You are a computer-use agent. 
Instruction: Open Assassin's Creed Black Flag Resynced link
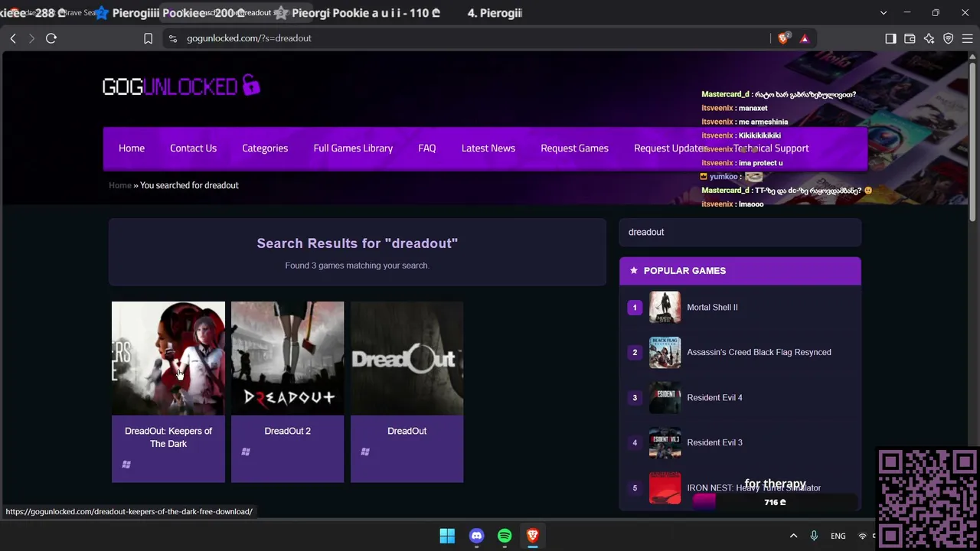click(759, 352)
